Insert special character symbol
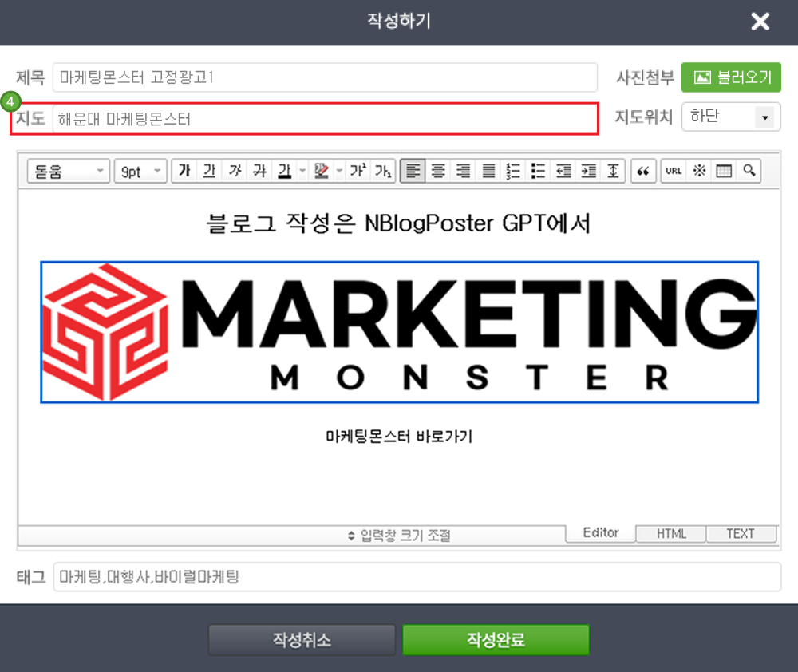Viewport: 798px width, 672px height. point(699,171)
